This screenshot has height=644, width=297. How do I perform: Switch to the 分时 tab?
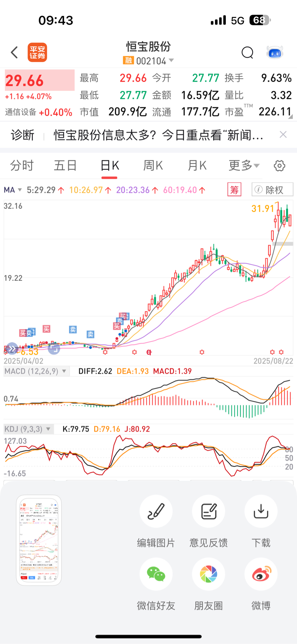tap(22, 166)
